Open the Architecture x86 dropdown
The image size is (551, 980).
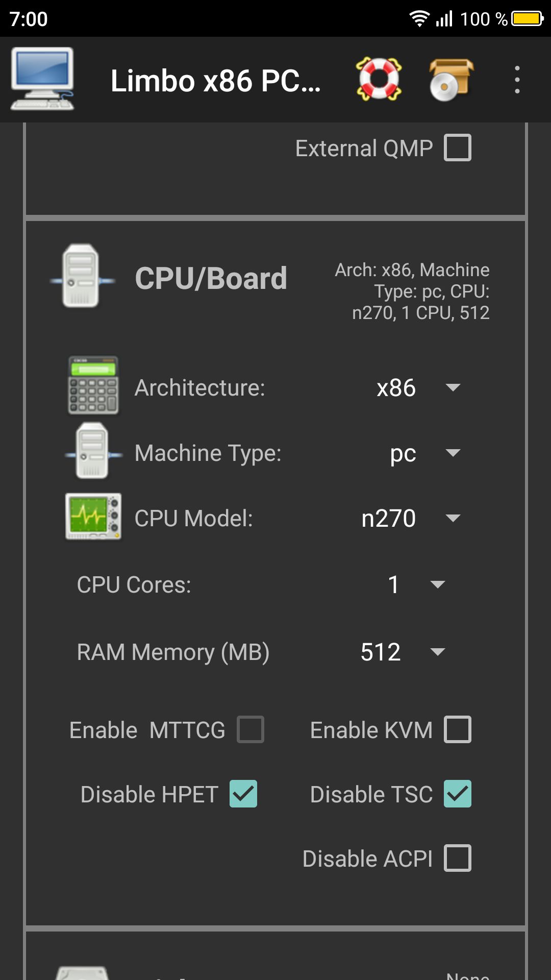tap(417, 388)
